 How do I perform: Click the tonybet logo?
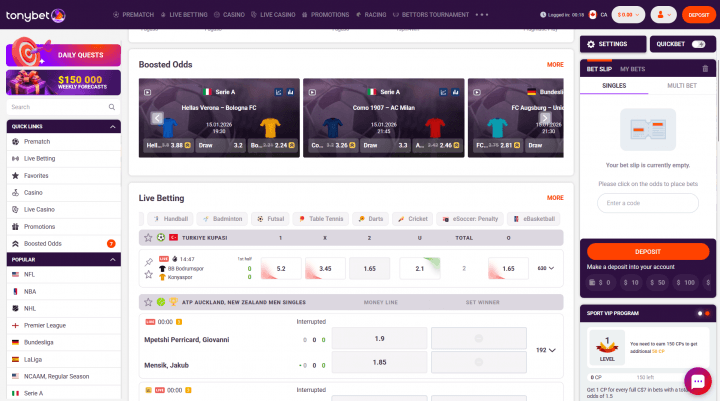[x=35, y=15]
